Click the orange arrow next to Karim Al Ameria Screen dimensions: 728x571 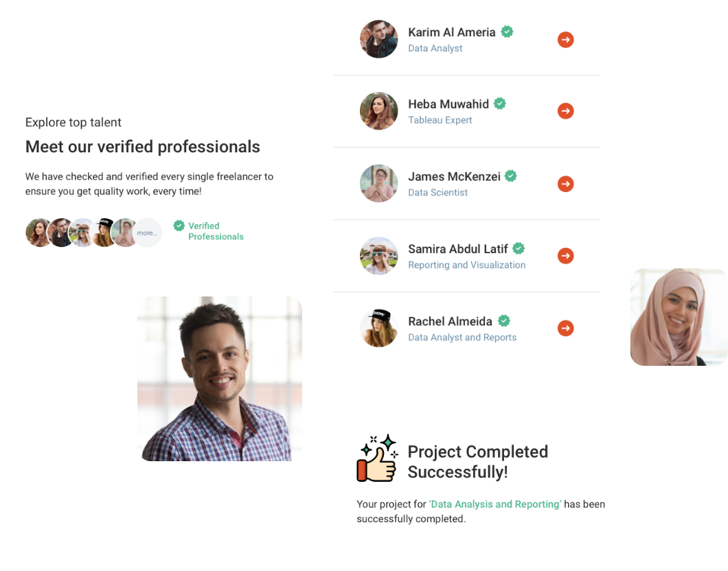(565, 40)
